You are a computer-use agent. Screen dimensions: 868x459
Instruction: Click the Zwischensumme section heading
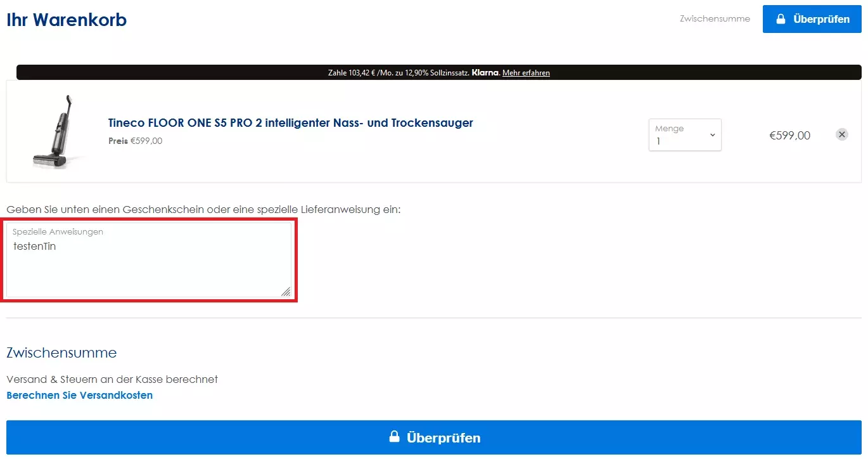[61, 352]
